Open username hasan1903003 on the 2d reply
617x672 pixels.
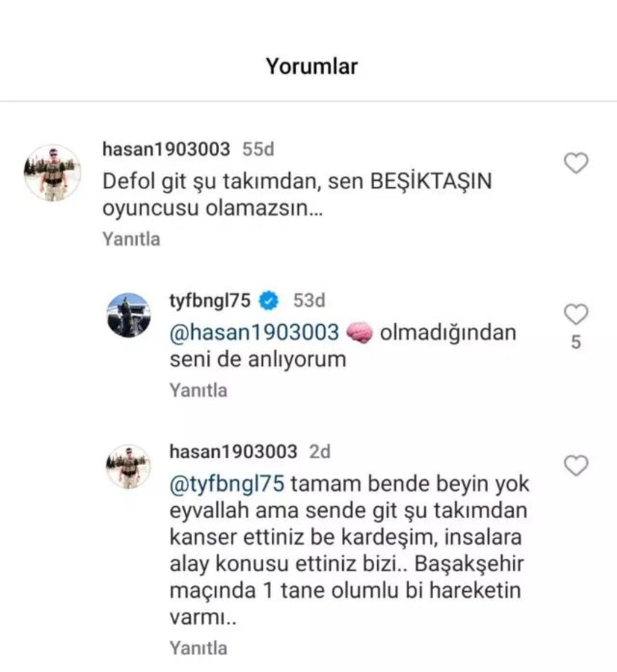point(234,451)
